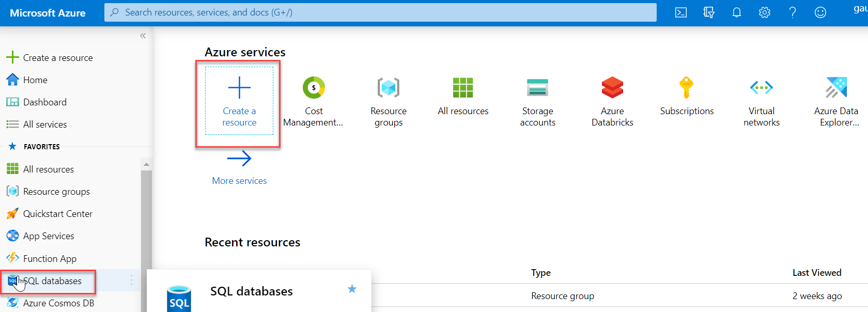Focus the search resources box

tap(380, 12)
